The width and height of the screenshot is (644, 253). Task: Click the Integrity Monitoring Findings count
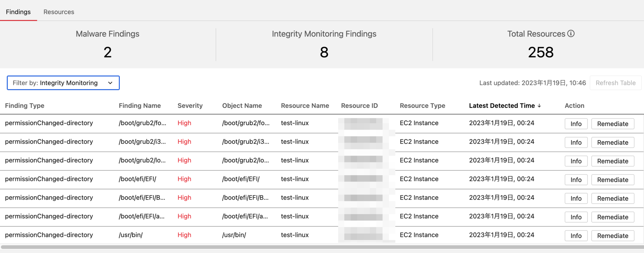click(324, 52)
